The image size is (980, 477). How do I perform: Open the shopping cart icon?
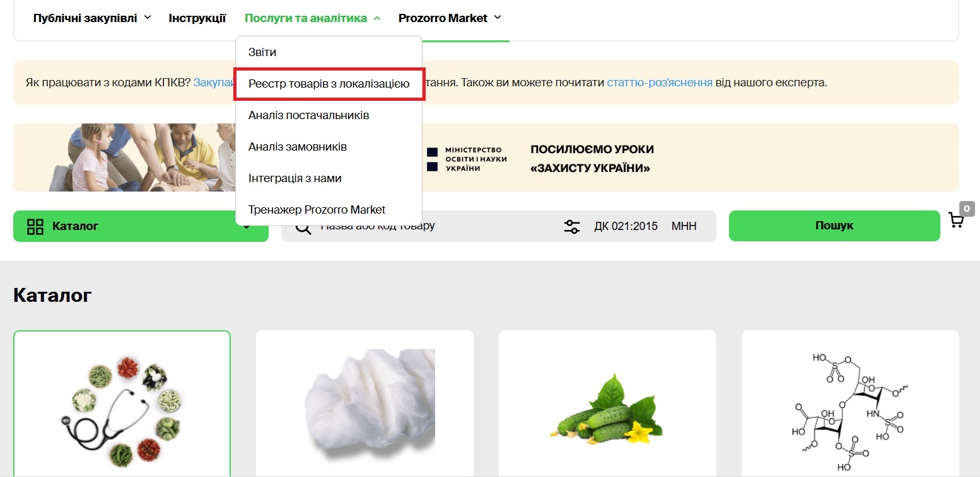[x=956, y=220]
